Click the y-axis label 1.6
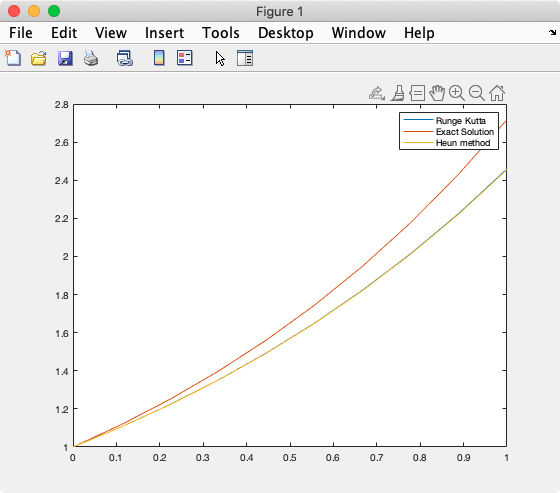 coord(61,333)
